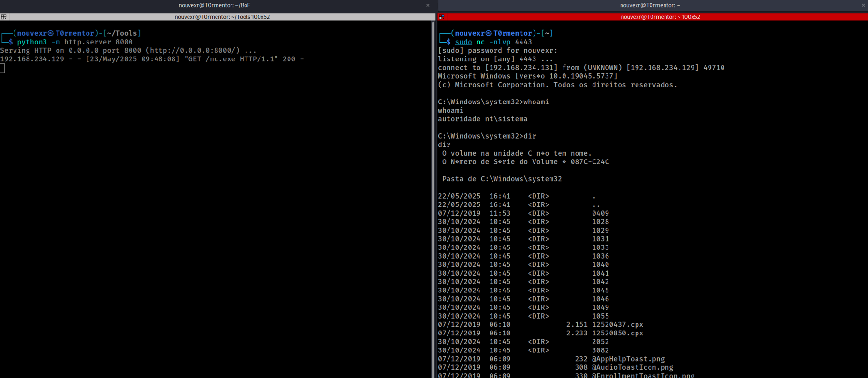The height and width of the screenshot is (378, 868).
Task: Click the '1028' directory entry
Action: pos(601,222)
